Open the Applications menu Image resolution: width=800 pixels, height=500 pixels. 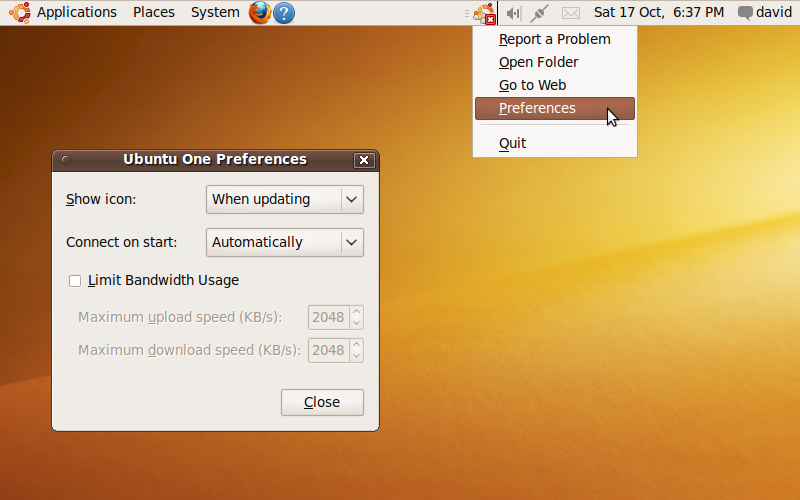77,12
